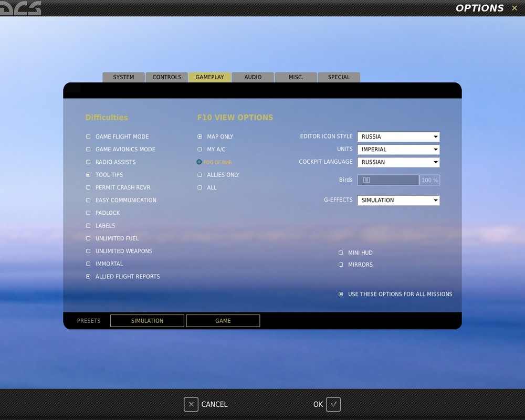
Task: Select Allies Only view option
Action: pyautogui.click(x=199, y=175)
